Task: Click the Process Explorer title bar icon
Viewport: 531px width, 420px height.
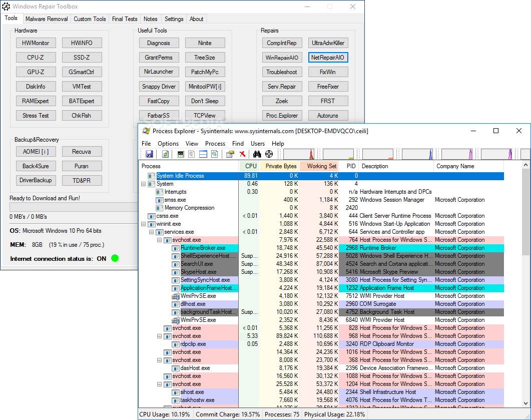Action: [x=146, y=131]
